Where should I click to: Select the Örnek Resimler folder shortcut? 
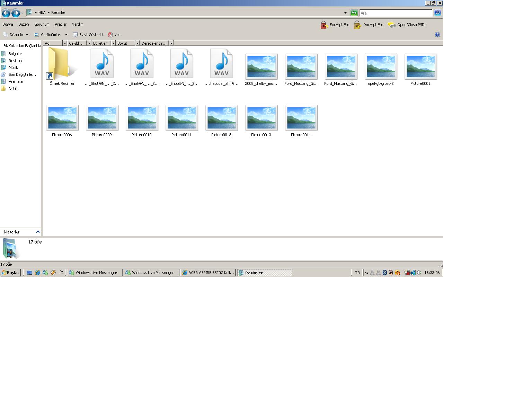(x=62, y=66)
